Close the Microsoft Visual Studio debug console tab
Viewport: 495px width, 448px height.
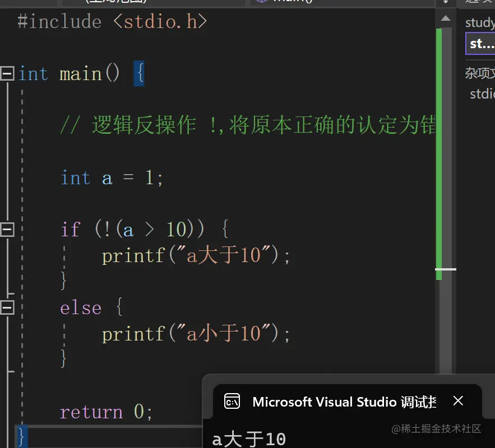click(458, 401)
